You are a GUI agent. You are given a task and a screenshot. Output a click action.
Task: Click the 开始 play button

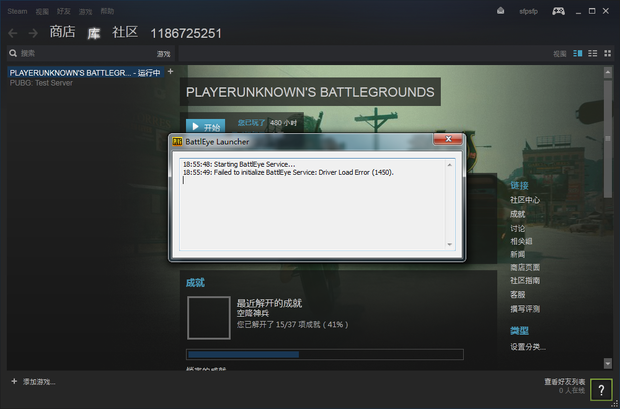pyautogui.click(x=206, y=127)
